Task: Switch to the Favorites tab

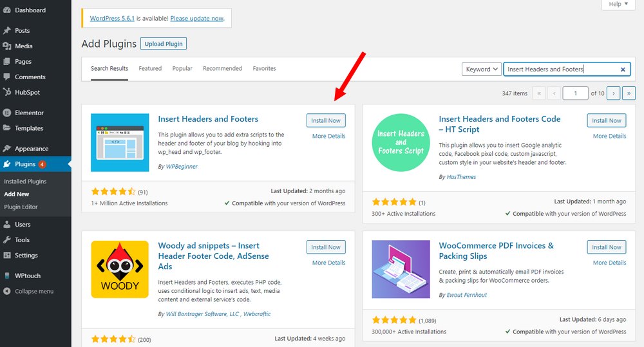Action: [x=264, y=69]
